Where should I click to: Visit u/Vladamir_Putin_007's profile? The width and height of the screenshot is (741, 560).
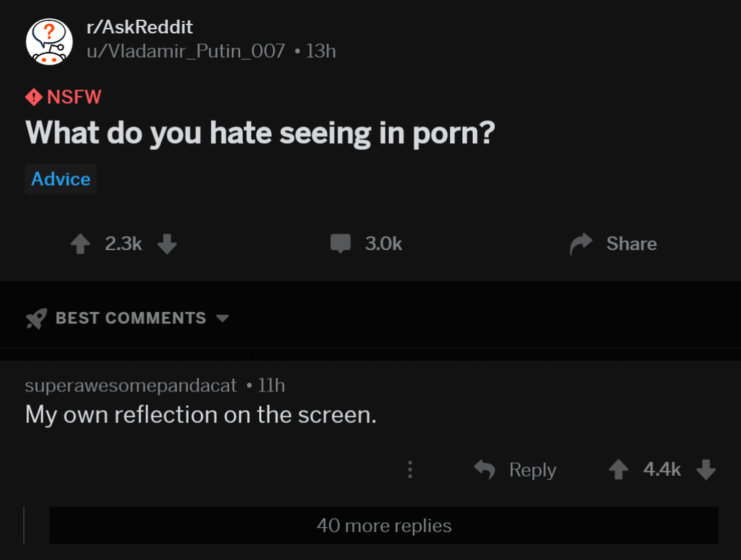pos(186,51)
